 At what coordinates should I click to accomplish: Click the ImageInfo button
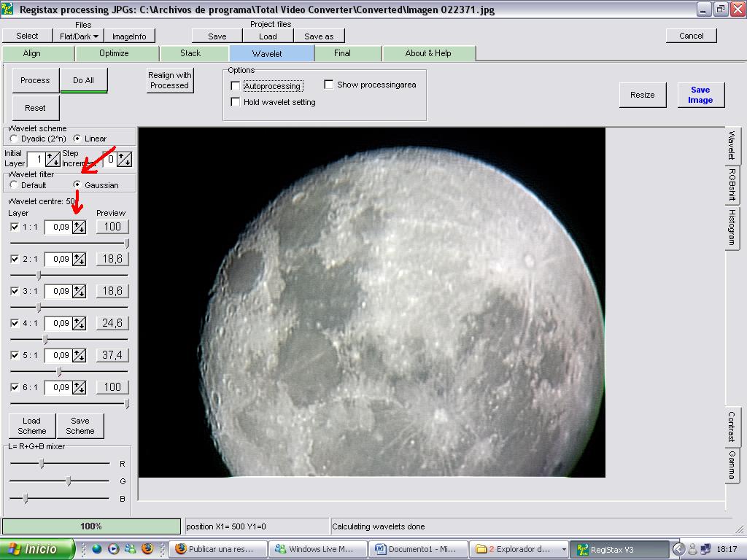tap(129, 36)
